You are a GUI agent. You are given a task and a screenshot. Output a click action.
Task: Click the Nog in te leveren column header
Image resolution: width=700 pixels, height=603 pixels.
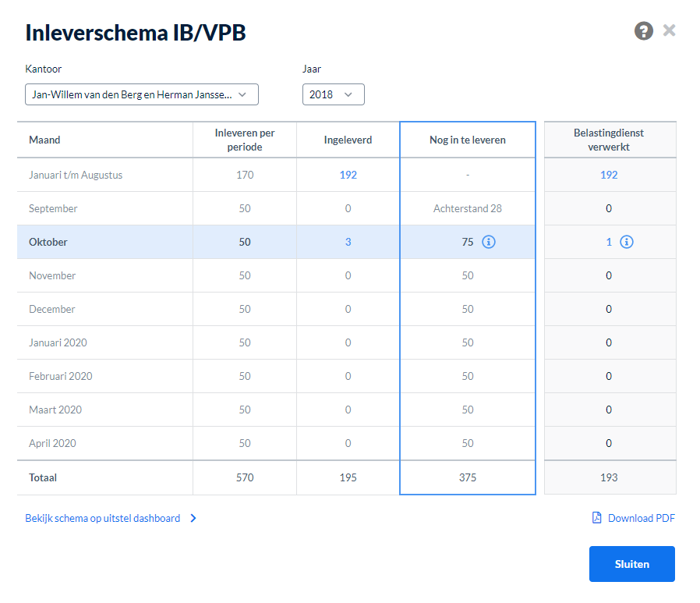click(x=468, y=140)
